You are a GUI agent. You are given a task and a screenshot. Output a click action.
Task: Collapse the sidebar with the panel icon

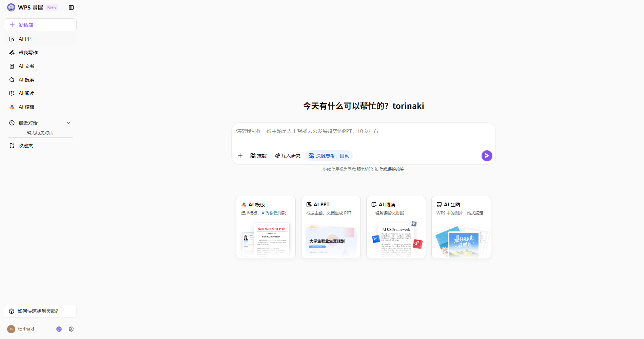pos(71,7)
